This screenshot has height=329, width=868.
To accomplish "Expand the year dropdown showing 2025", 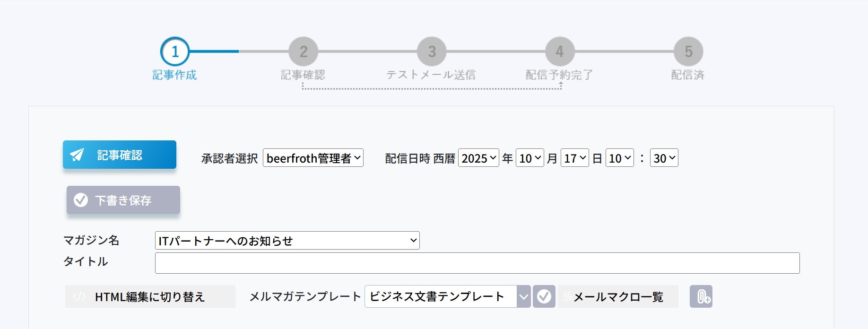I will (x=478, y=158).
